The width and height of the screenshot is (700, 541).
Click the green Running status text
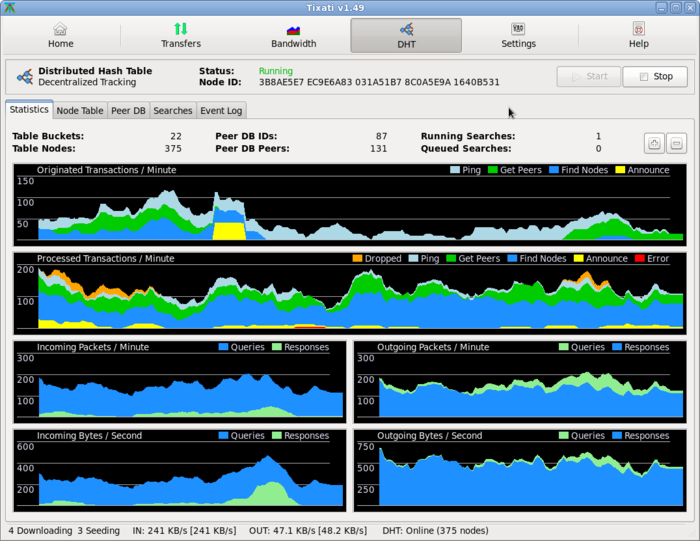pos(276,71)
